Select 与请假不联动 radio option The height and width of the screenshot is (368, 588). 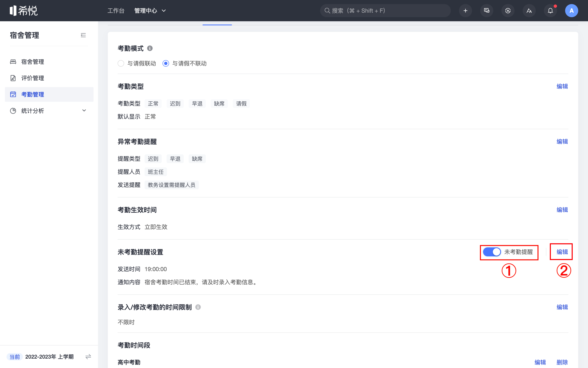[184, 64]
